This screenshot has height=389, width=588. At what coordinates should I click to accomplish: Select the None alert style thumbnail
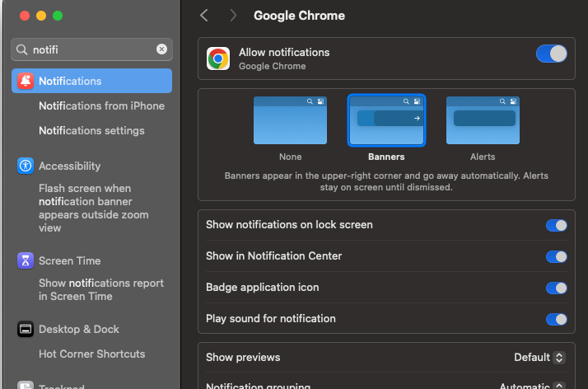coord(290,120)
